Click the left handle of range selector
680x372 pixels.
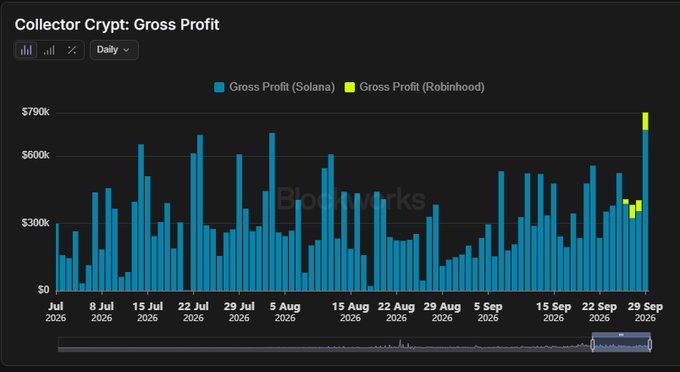592,345
